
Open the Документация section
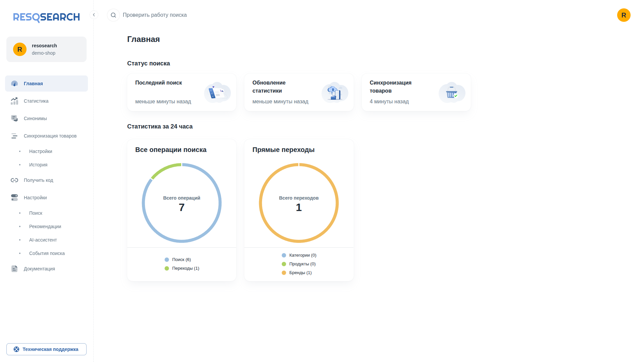click(x=46, y=269)
